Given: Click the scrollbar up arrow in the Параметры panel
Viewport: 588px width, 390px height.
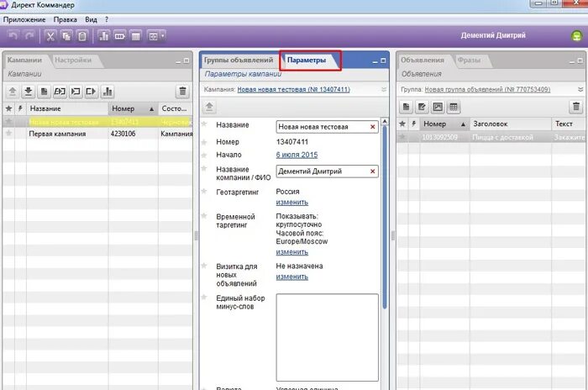Looking at the screenshot, I should [x=385, y=122].
